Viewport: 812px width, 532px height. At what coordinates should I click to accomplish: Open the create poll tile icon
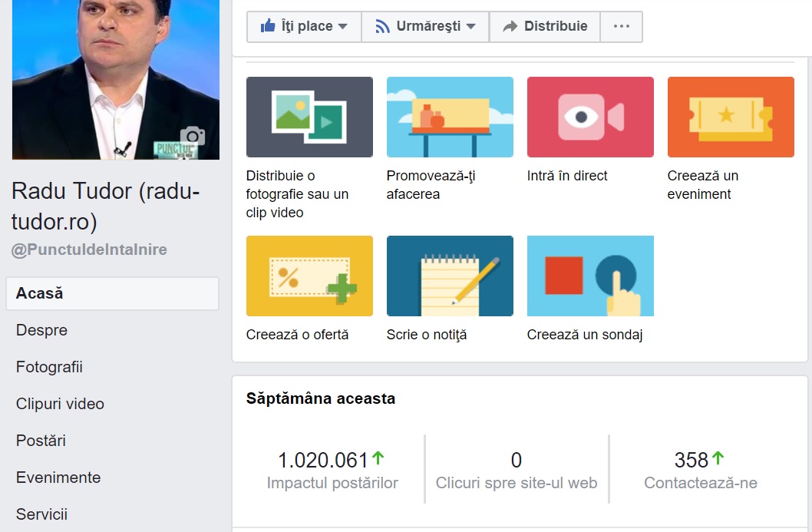[590, 276]
